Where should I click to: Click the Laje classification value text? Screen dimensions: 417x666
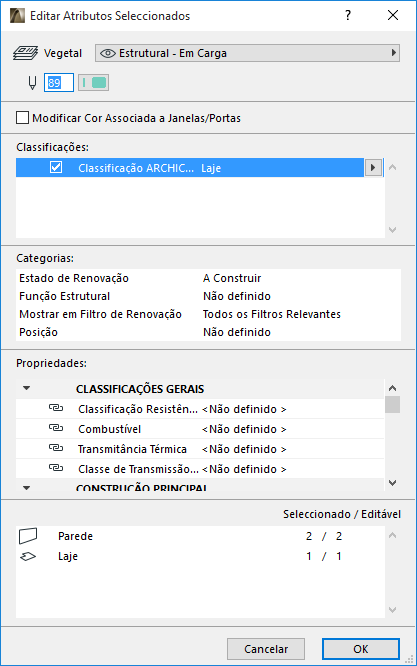[211, 168]
